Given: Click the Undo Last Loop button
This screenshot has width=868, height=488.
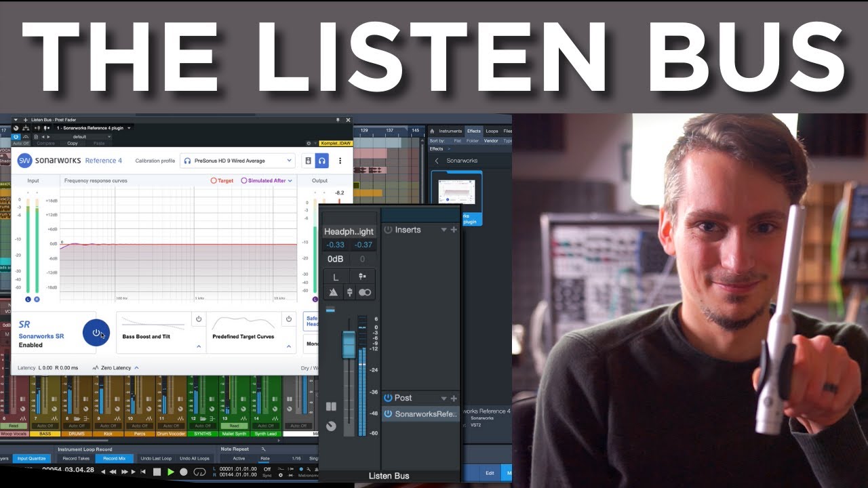Looking at the screenshot, I should click(156, 458).
